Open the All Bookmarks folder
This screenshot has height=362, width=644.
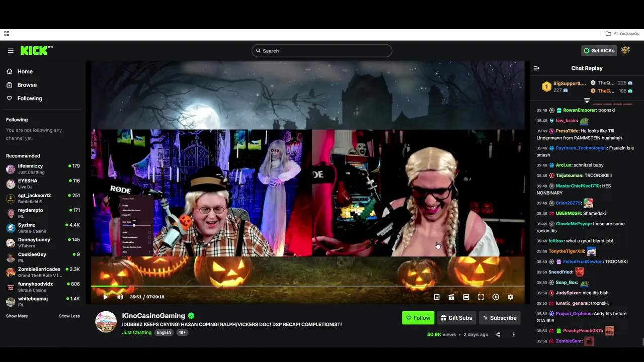(622, 34)
